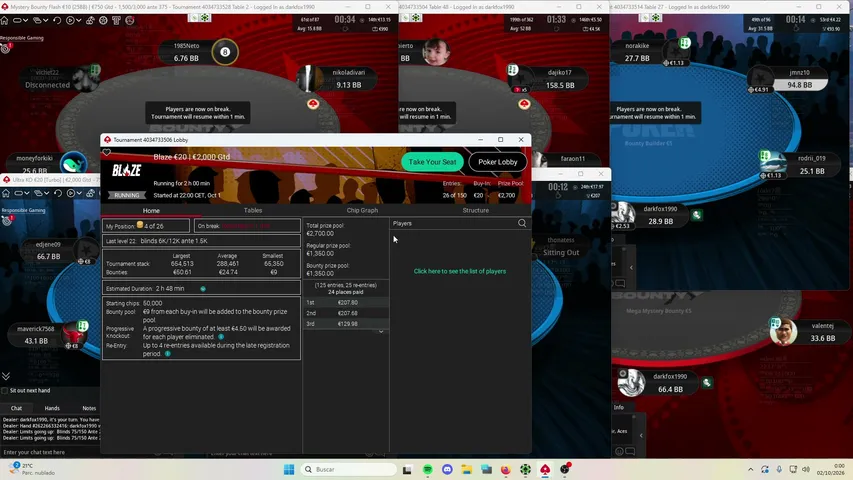Click the replay arrow icon in Ultra KO toolbar

58,193
